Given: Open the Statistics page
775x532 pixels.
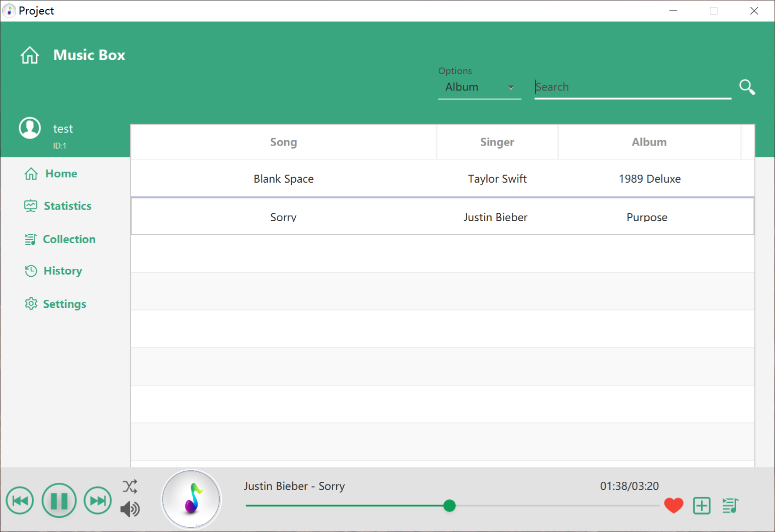Looking at the screenshot, I should click(68, 206).
